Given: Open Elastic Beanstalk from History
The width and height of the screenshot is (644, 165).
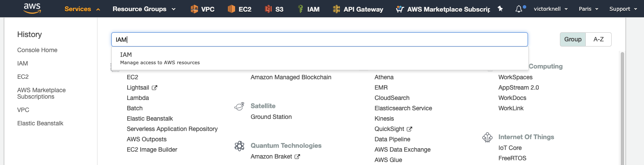Looking at the screenshot, I should pyautogui.click(x=40, y=123).
